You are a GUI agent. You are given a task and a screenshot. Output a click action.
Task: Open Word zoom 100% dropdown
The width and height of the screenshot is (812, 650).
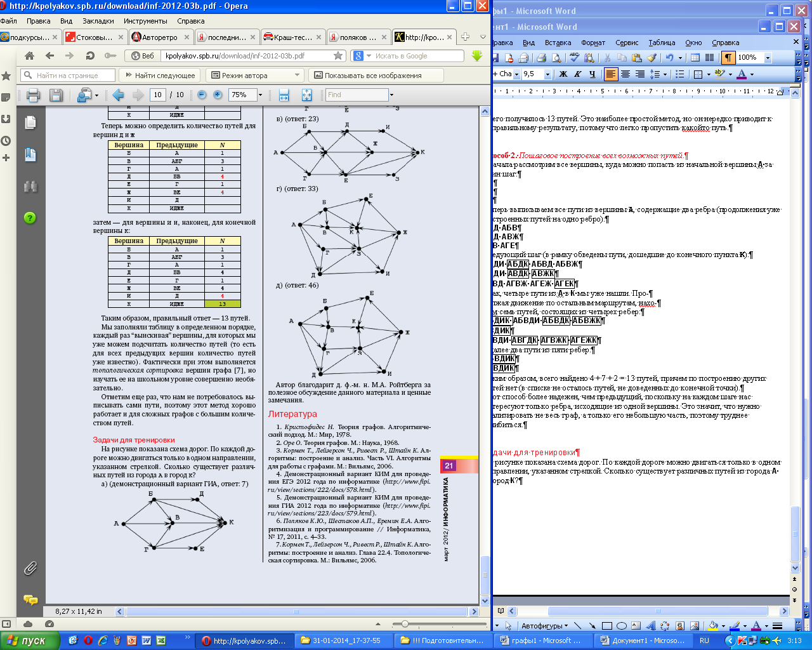point(768,58)
